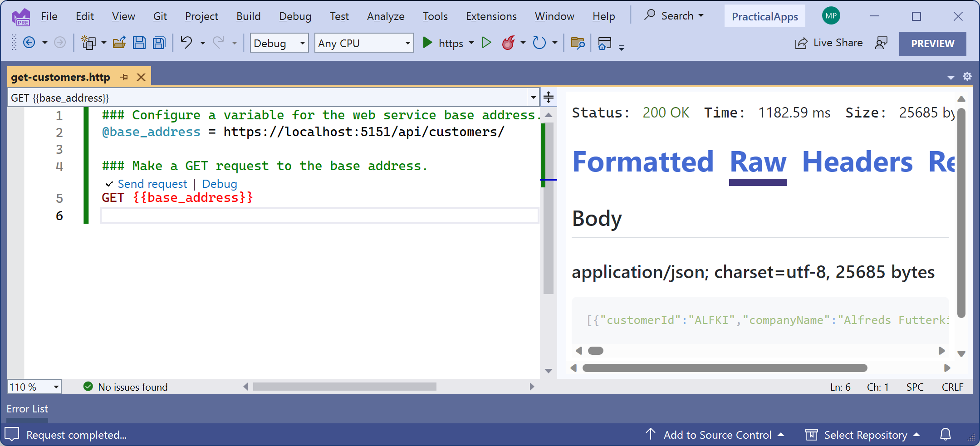This screenshot has height=446, width=980.
Task: Click the response panel vertical scrollbar thumb
Action: click(961, 213)
